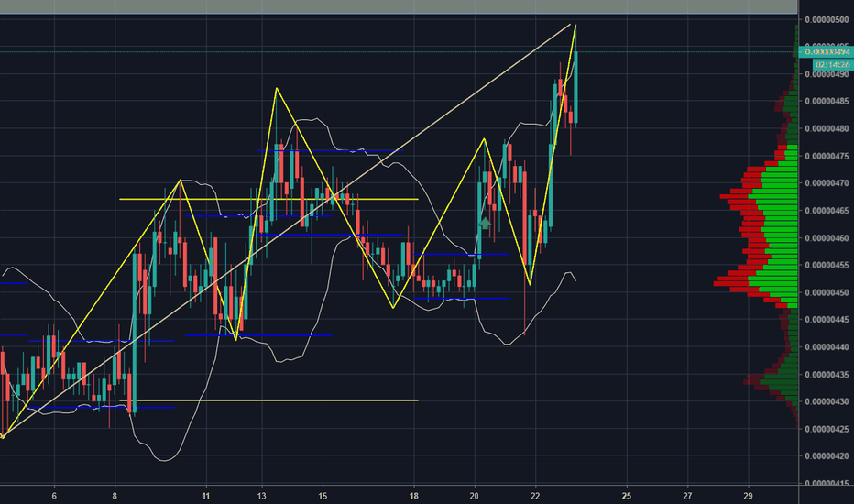Click the 0.00000460 price axis label
This screenshot has width=854, height=504.
tap(827, 238)
